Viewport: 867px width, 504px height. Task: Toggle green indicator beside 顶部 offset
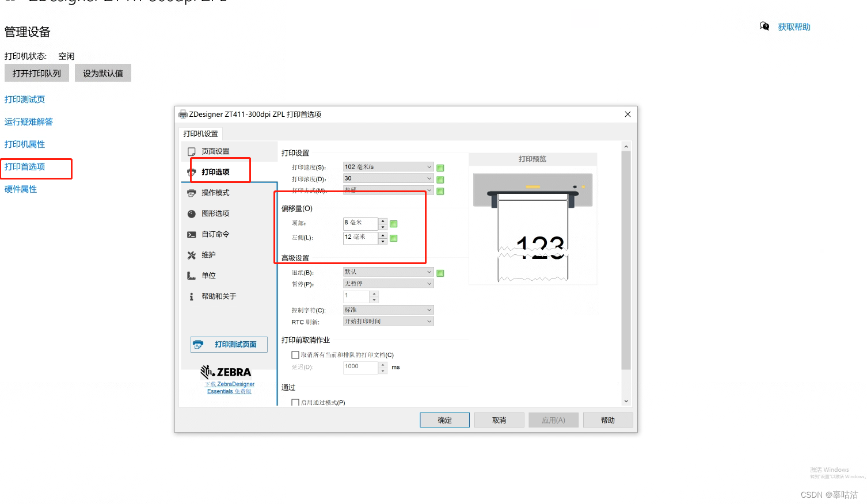[394, 224]
